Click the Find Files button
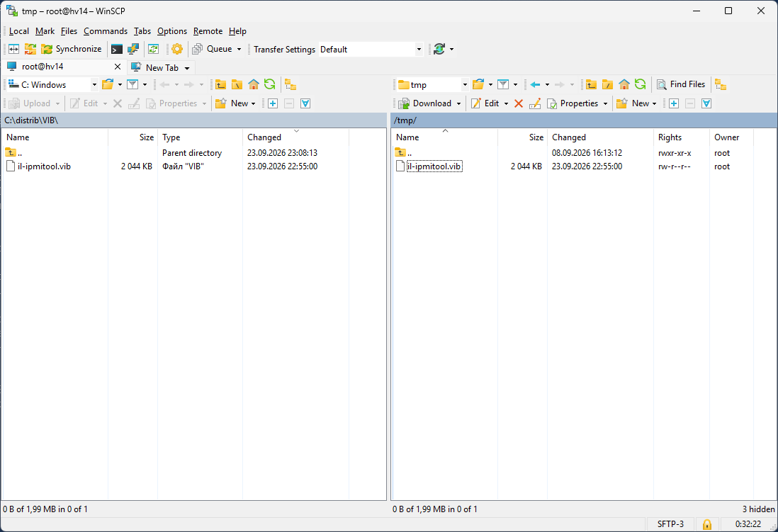The image size is (778, 532). tap(681, 84)
